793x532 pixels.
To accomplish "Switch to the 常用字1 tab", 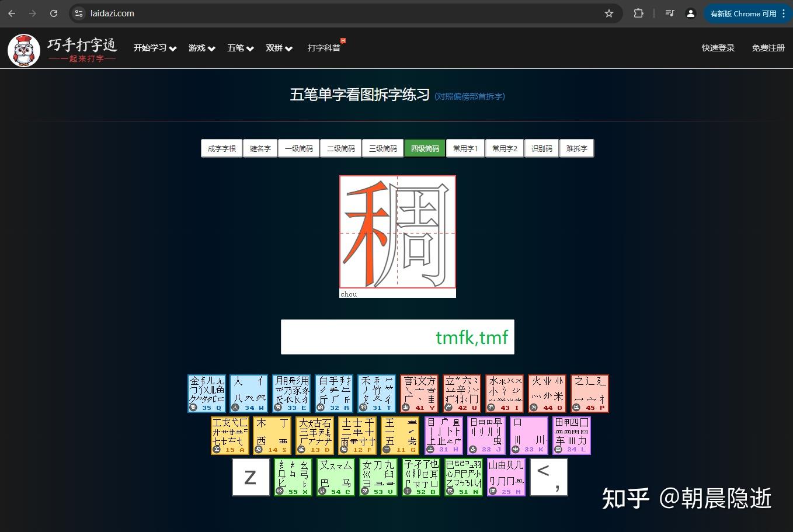I will pos(465,148).
